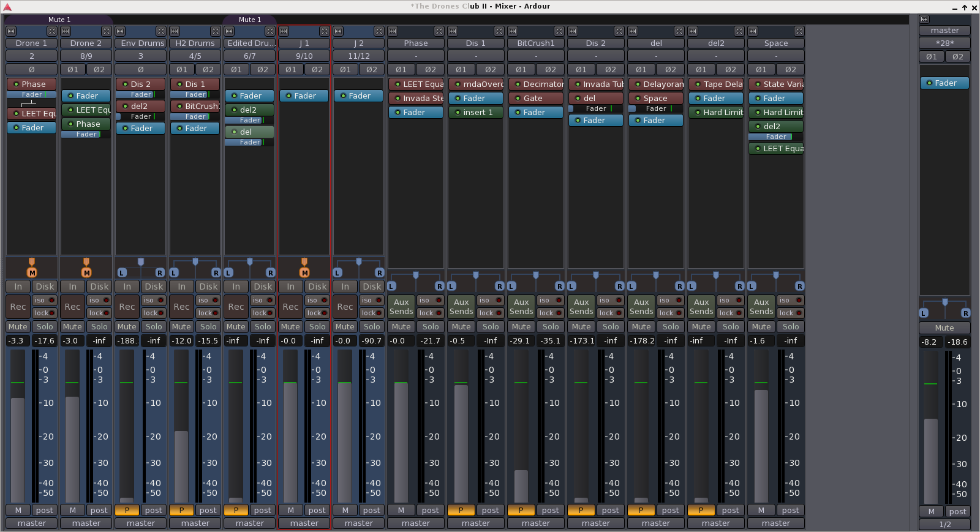Viewport: 980px width, 532px height.
Task: Select the Tape Dela plugin on del2 bus
Action: pos(715,84)
